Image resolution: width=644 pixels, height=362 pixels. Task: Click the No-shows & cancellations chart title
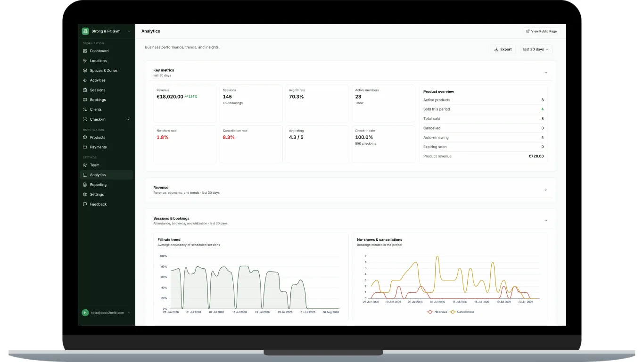[380, 240]
